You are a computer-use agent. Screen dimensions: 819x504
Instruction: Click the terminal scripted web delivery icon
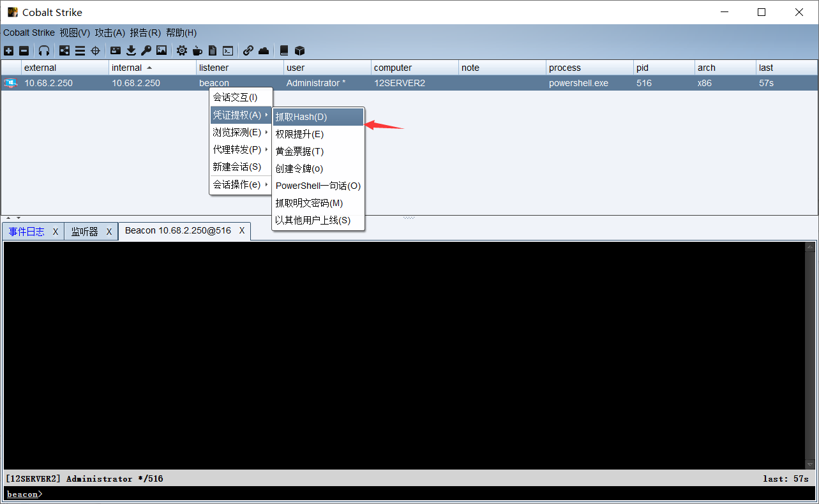click(x=228, y=50)
